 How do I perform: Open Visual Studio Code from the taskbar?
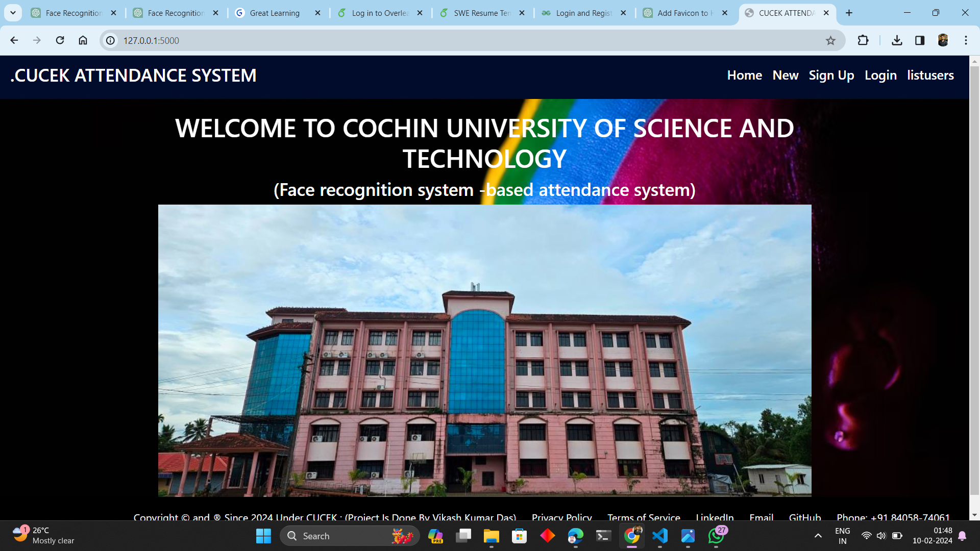[x=659, y=536]
